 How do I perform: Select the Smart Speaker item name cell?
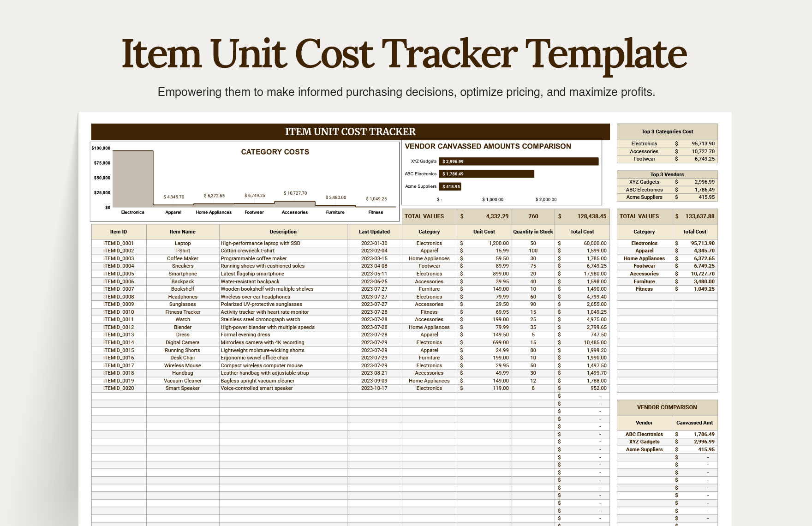coord(183,388)
